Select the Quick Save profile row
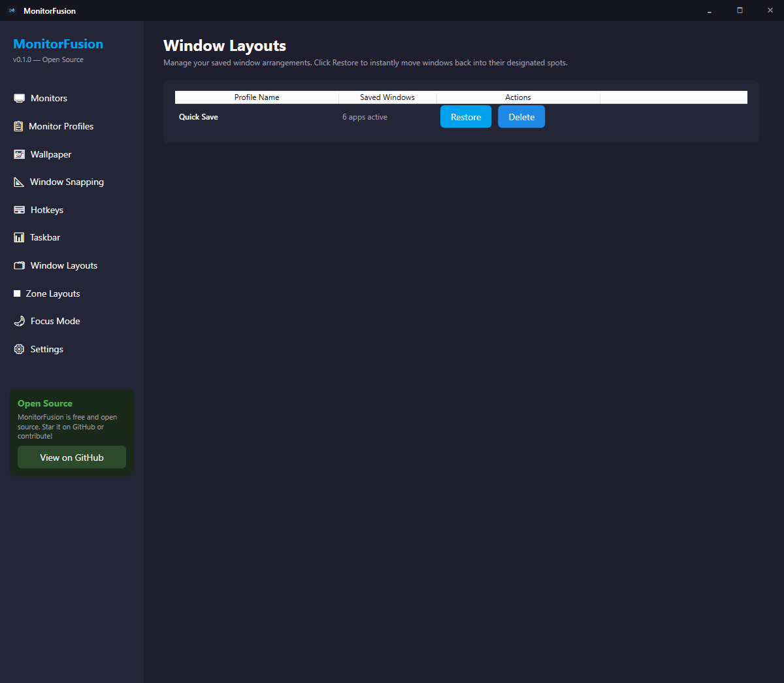This screenshot has width=784, height=683. coord(199,117)
